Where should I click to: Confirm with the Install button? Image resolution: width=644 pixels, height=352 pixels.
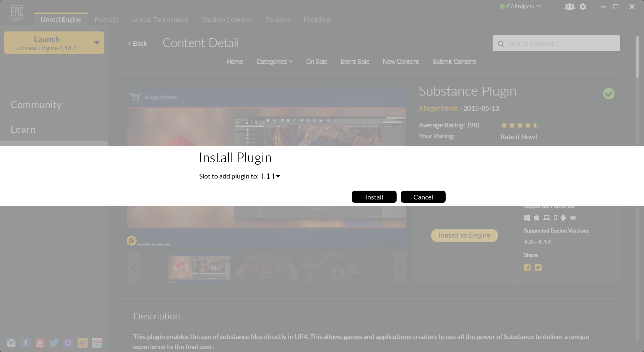374,197
